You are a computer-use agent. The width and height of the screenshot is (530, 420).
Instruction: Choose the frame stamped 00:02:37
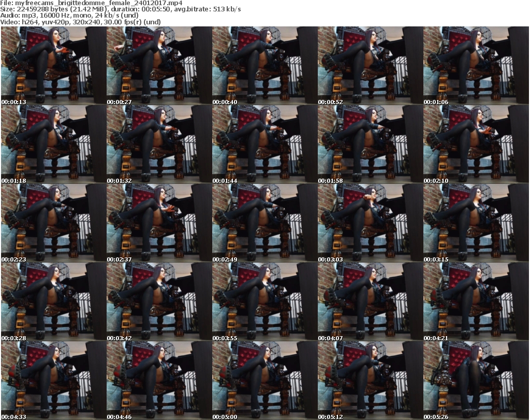coord(159,223)
